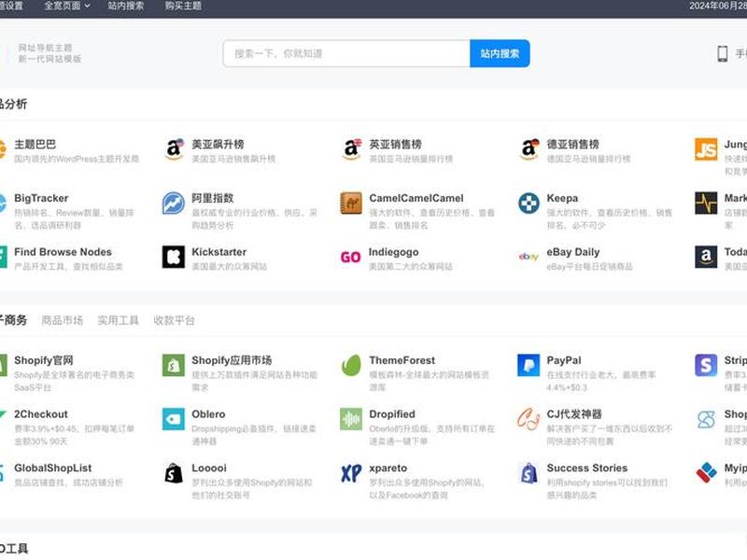747x560 pixels.
Task: Click the 美亚飙升榜 Amazon icon
Action: [174, 149]
